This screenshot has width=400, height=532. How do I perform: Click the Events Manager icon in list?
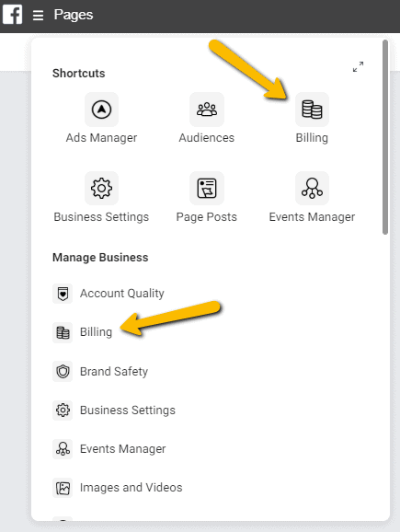(x=63, y=449)
